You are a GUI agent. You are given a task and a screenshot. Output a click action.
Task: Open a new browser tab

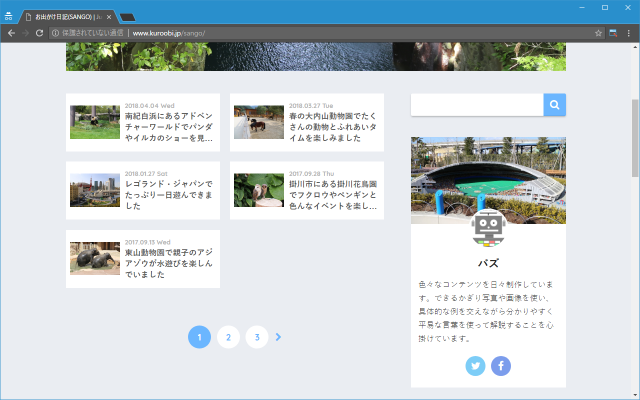pyautogui.click(x=128, y=17)
